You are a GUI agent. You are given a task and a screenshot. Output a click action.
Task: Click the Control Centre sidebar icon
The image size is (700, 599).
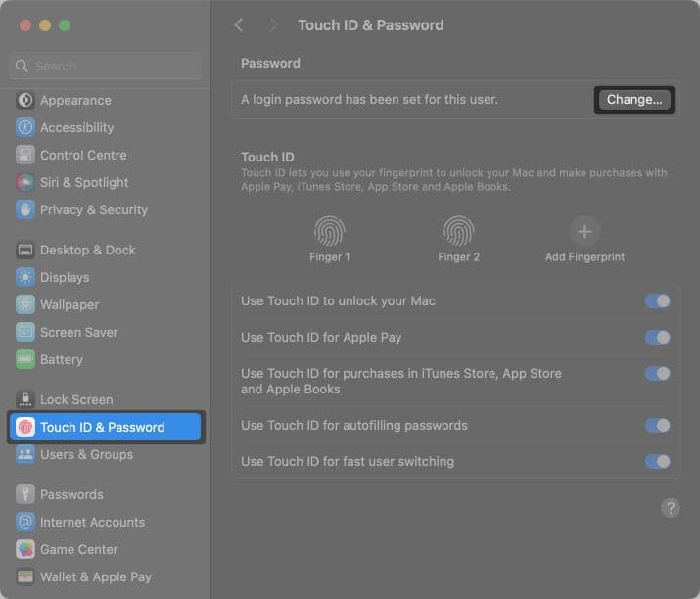point(25,155)
